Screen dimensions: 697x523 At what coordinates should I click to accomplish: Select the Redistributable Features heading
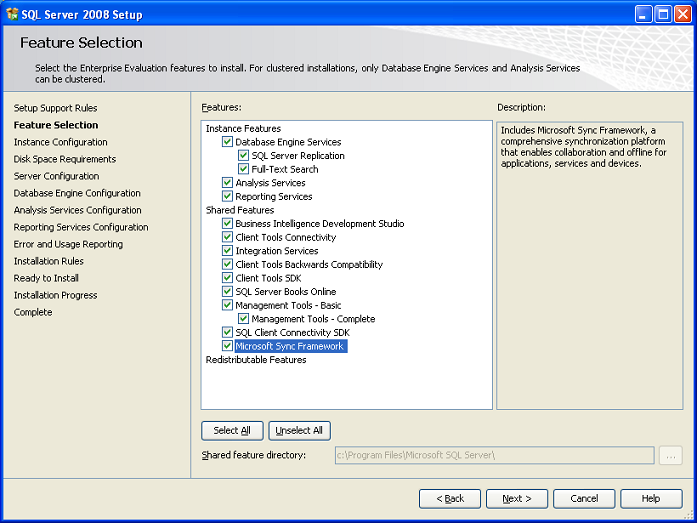click(x=256, y=359)
